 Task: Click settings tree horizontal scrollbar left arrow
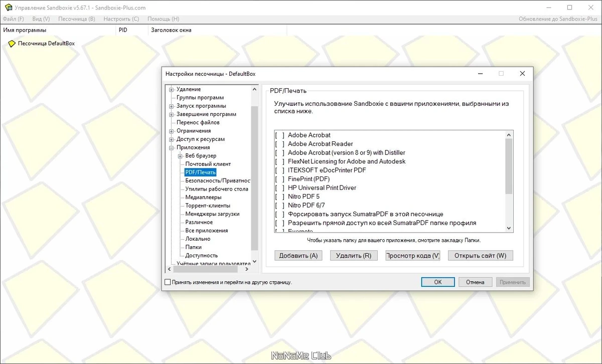click(x=170, y=269)
